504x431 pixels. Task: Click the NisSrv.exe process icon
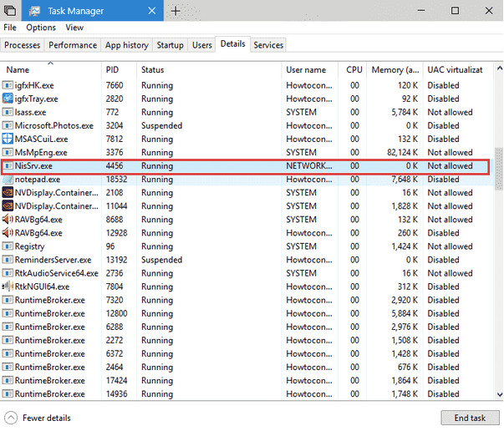pyautogui.click(x=8, y=165)
